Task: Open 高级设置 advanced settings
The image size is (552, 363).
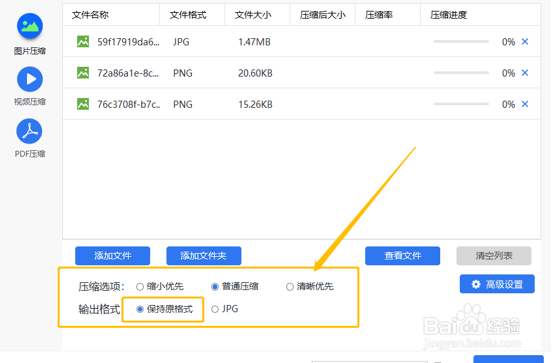Action: (497, 284)
